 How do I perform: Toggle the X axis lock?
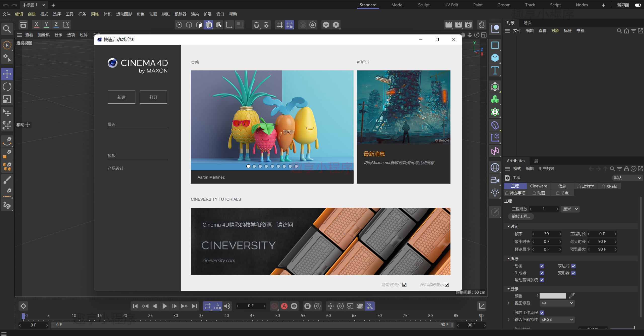(x=36, y=25)
